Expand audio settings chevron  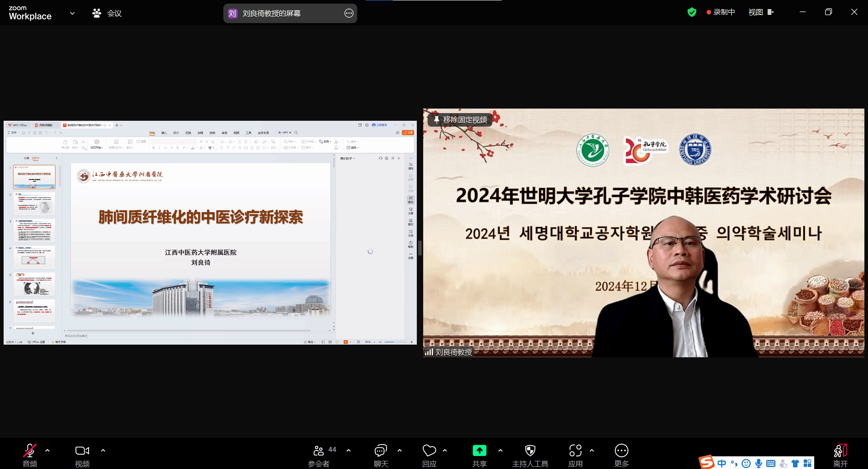pyautogui.click(x=47, y=450)
